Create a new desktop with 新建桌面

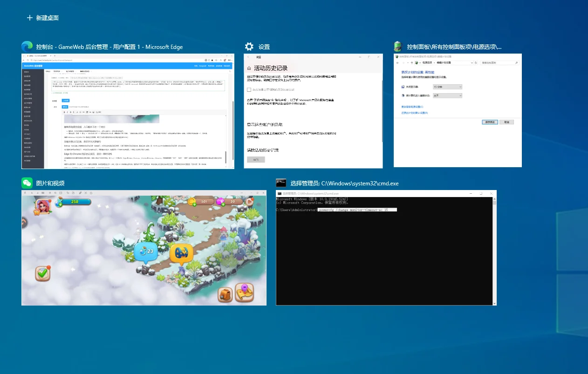[x=42, y=18]
